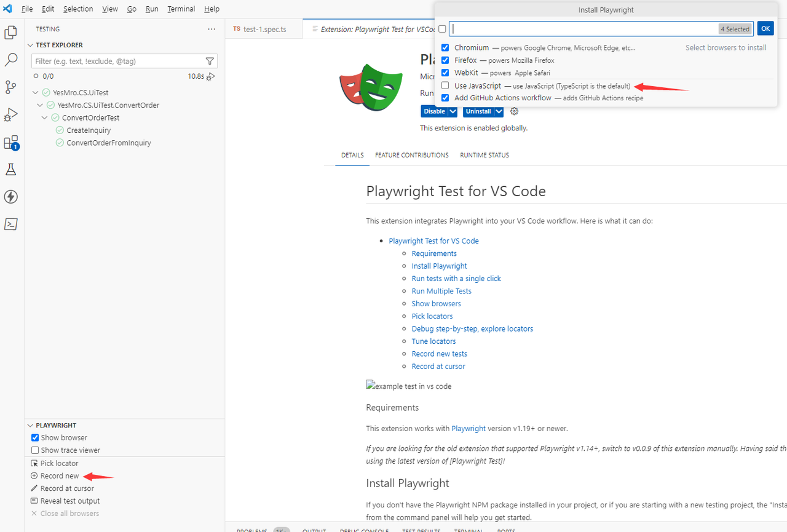The height and width of the screenshot is (532, 787).
Task: Open the Uninstall button dropdown arrow
Action: (x=499, y=111)
